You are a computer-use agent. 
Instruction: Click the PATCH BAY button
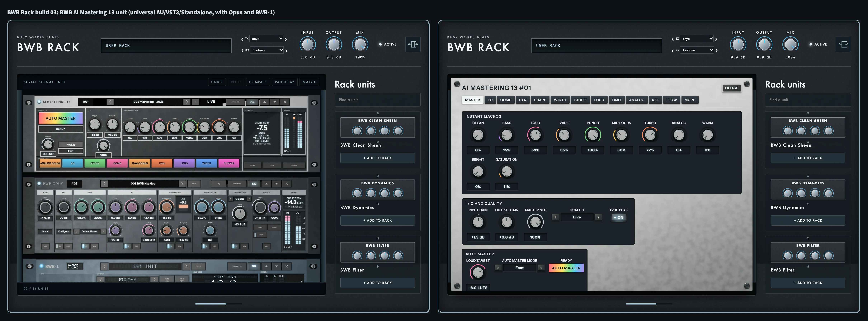(x=284, y=82)
